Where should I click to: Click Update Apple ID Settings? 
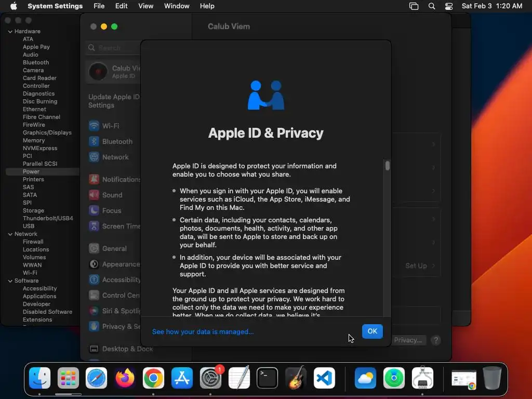(114, 101)
